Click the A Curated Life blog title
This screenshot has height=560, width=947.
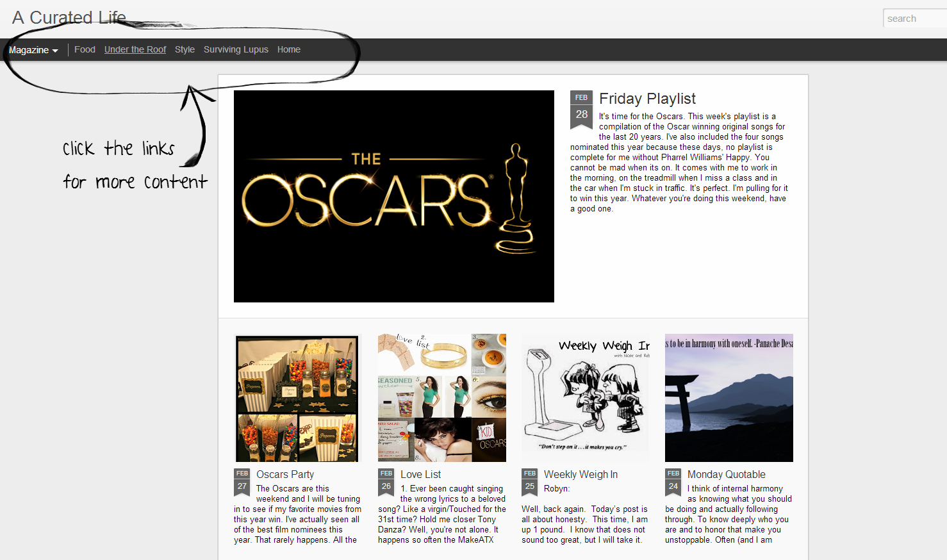(x=69, y=17)
